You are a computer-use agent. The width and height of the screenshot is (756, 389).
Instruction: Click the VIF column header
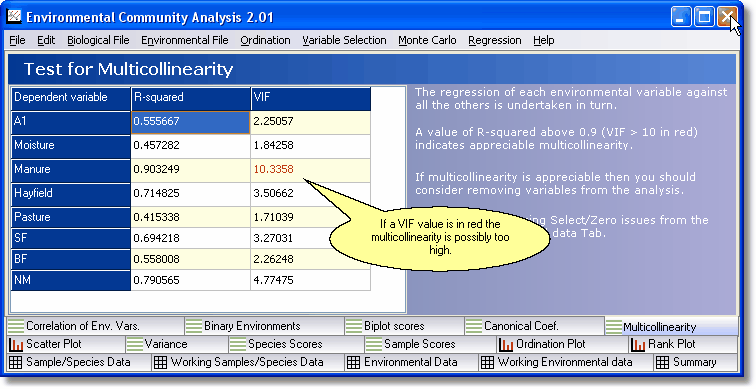click(311, 98)
